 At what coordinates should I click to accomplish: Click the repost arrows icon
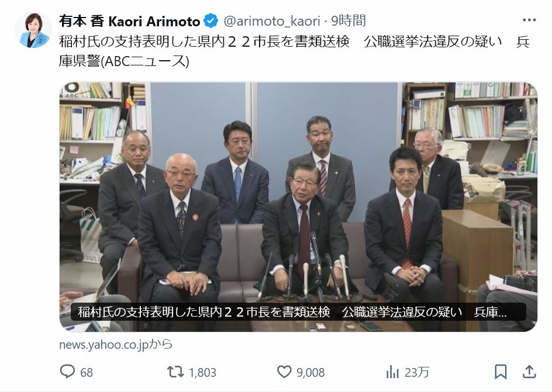coord(175,372)
